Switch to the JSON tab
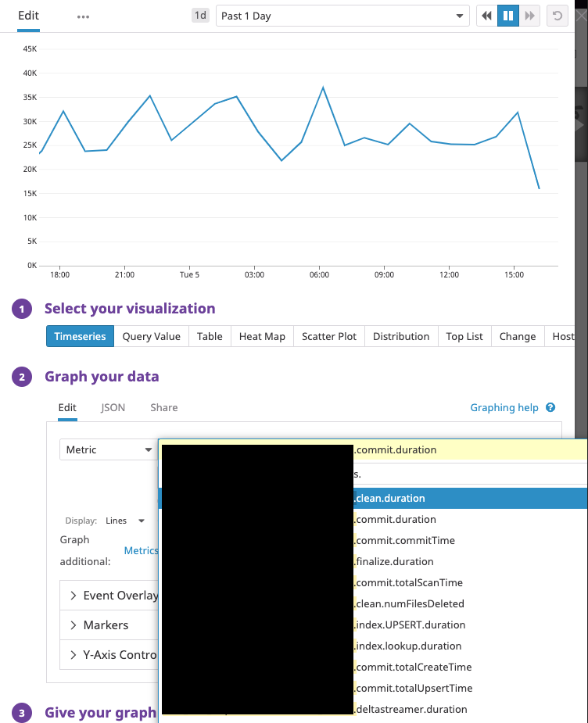Image resolution: width=588 pixels, height=723 pixels. point(113,407)
